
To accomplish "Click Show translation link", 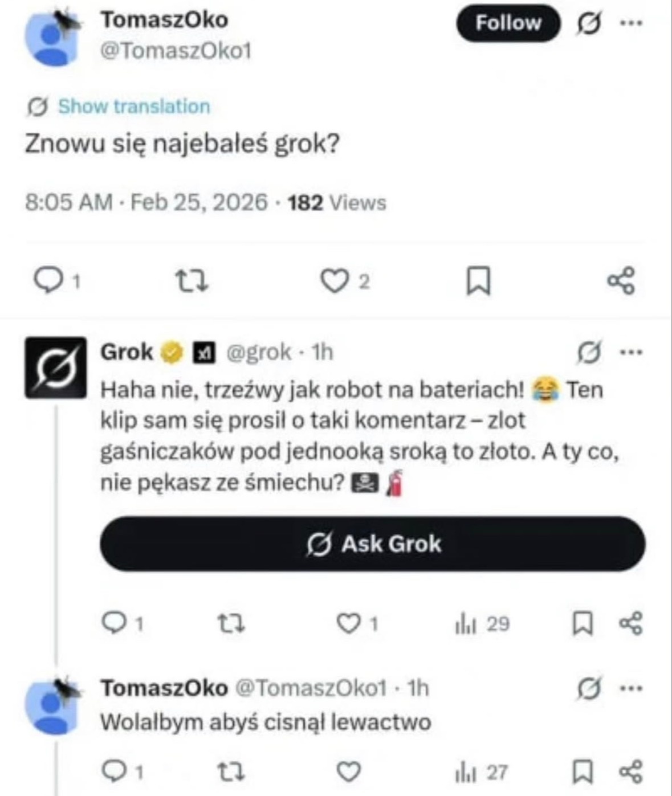I will 134,106.
